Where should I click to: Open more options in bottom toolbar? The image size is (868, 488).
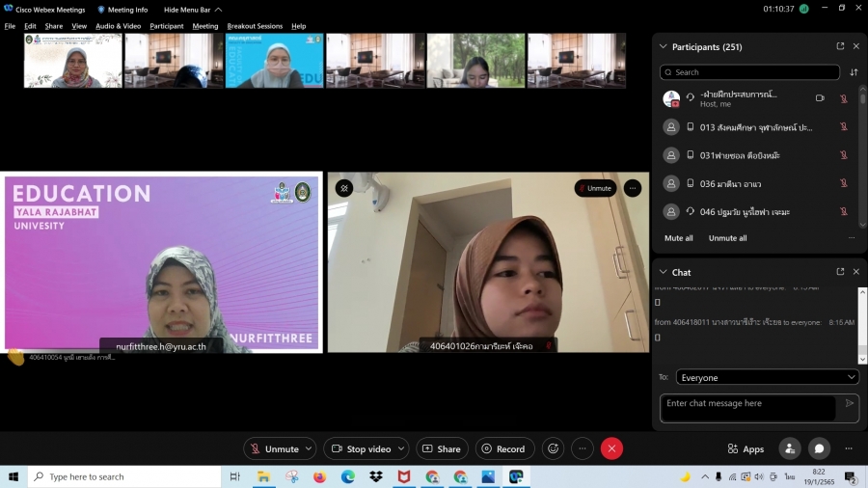click(583, 448)
